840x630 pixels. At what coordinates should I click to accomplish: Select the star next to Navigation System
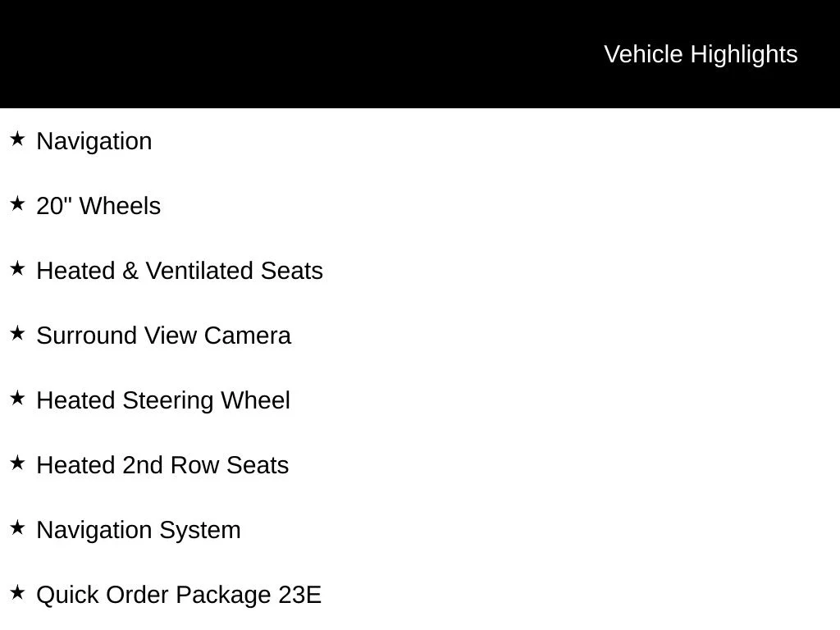[17, 527]
